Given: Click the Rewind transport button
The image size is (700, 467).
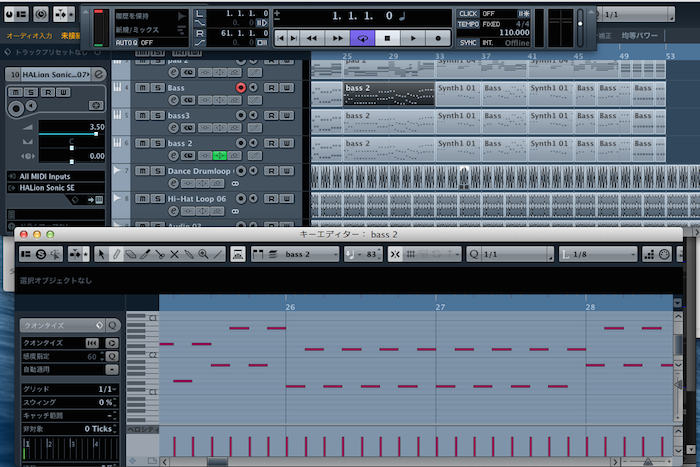Looking at the screenshot, I should (312, 38).
